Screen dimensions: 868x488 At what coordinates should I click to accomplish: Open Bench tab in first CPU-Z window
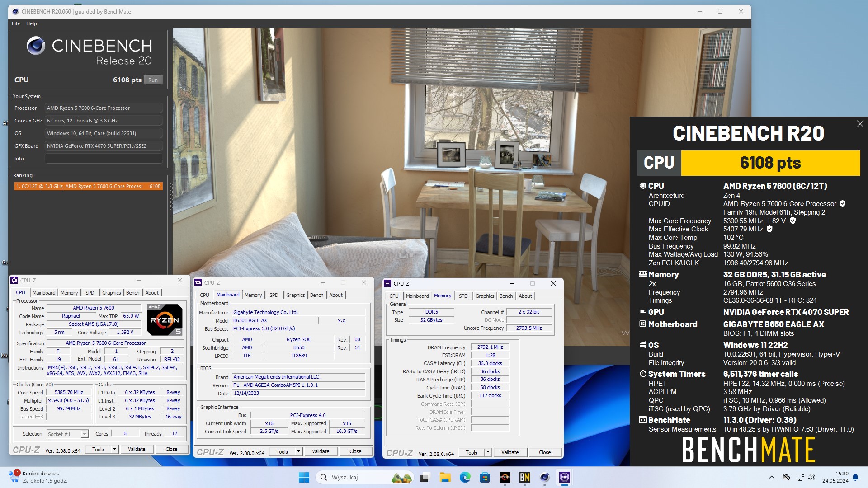pyautogui.click(x=132, y=293)
